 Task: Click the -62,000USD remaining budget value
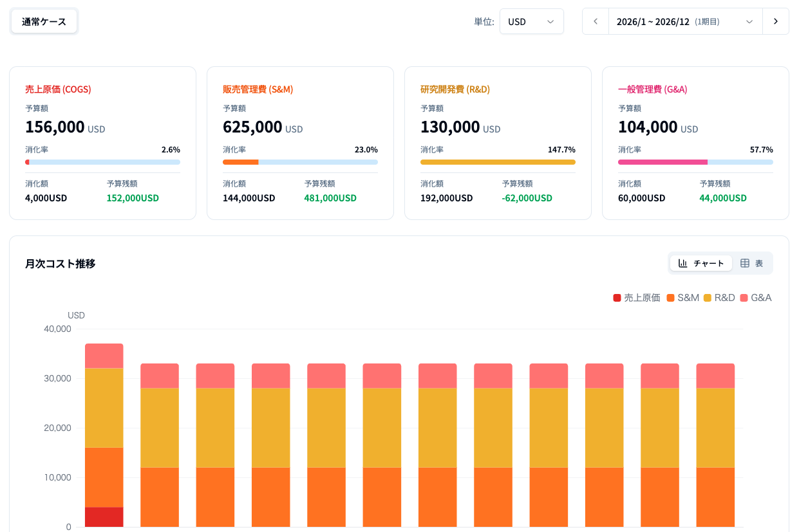pos(527,198)
